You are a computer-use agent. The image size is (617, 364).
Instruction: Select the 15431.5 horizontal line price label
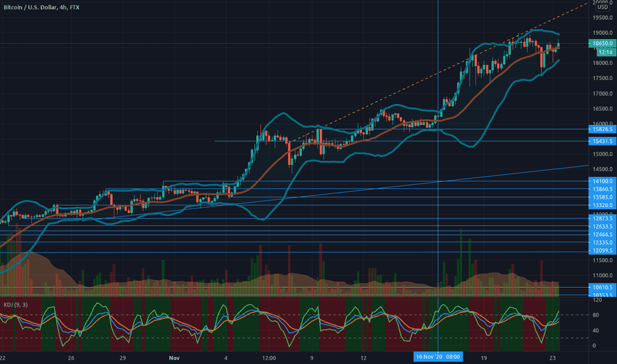click(x=602, y=141)
